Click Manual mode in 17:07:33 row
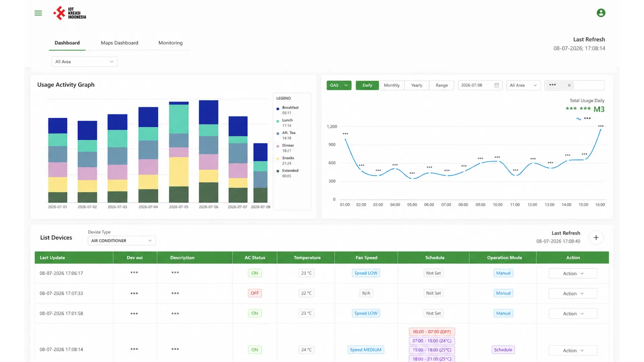The height and width of the screenshot is (362, 644). (x=503, y=293)
